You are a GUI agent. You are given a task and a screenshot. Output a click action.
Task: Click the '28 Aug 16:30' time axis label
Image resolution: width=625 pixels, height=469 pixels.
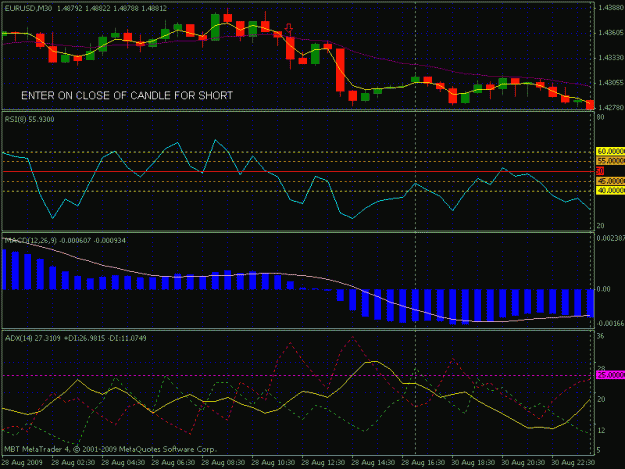click(x=423, y=463)
